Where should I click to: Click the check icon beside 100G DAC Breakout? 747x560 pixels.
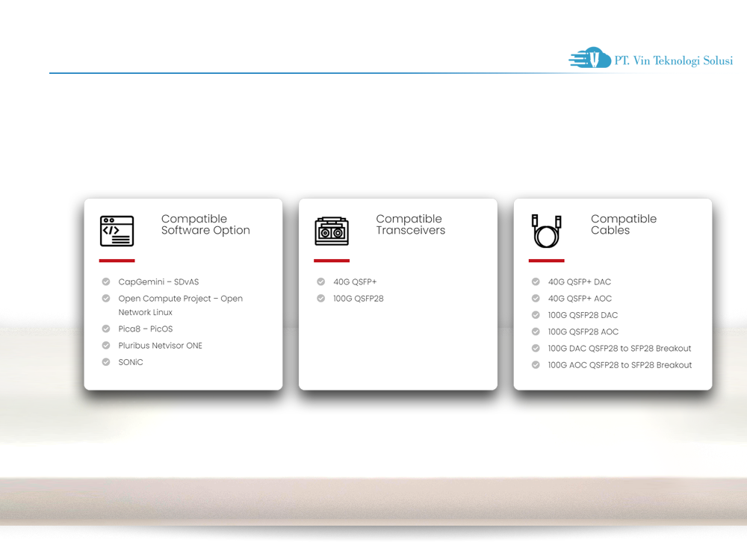[x=536, y=348]
